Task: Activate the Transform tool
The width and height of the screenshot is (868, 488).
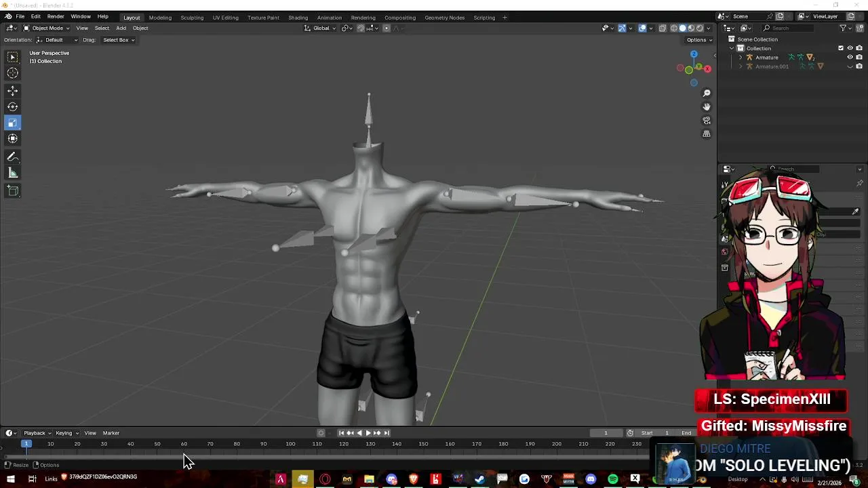Action: 13,138
